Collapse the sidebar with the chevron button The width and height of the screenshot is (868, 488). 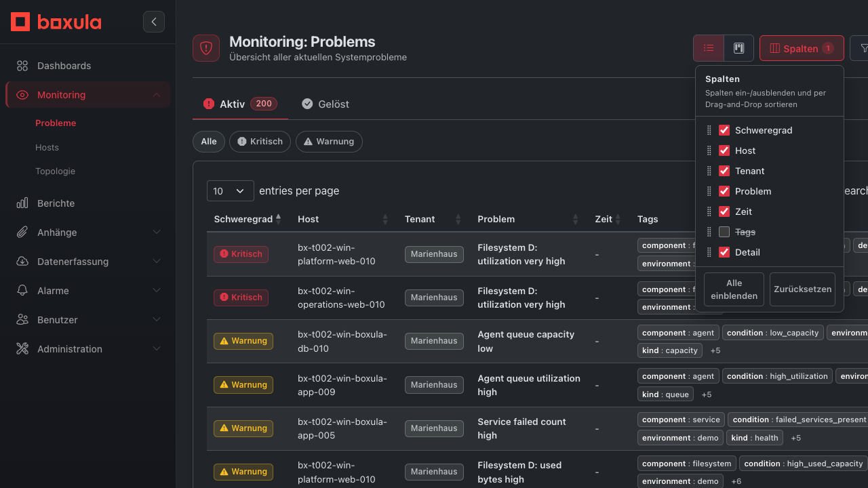[154, 22]
